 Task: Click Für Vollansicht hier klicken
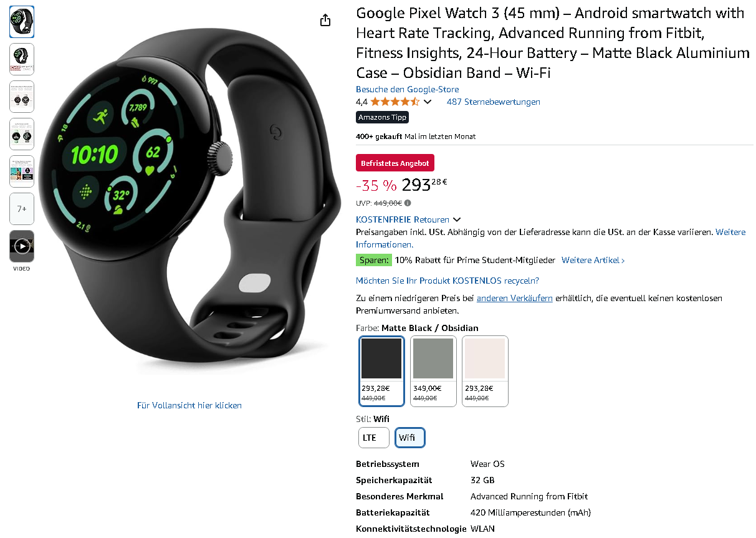click(189, 405)
